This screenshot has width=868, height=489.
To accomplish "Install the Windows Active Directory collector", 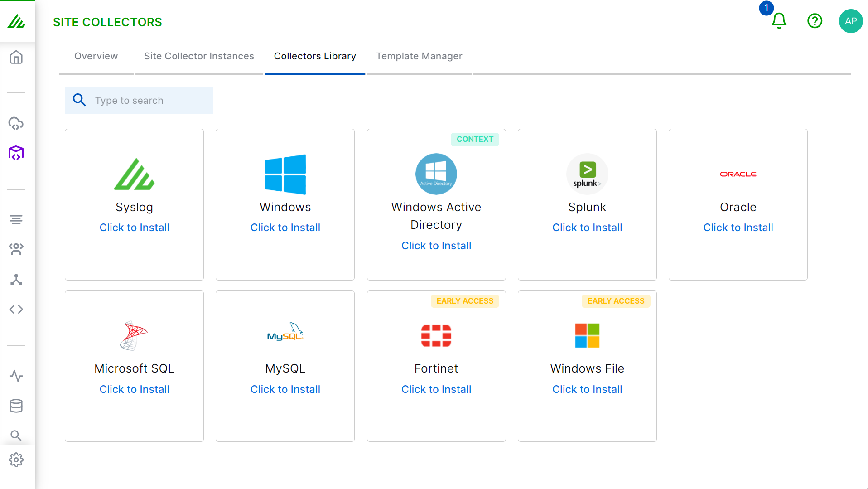I will pyautogui.click(x=436, y=246).
